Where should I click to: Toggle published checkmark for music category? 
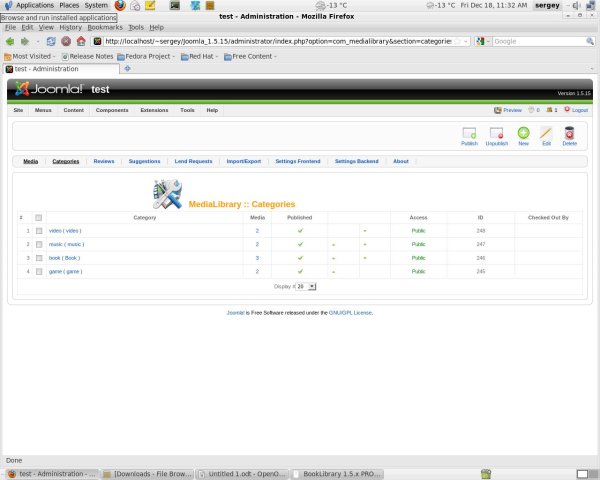tap(300, 244)
